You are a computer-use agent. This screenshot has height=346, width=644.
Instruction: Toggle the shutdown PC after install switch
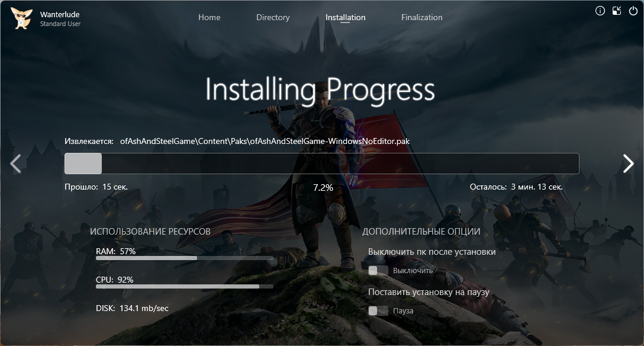(x=378, y=271)
